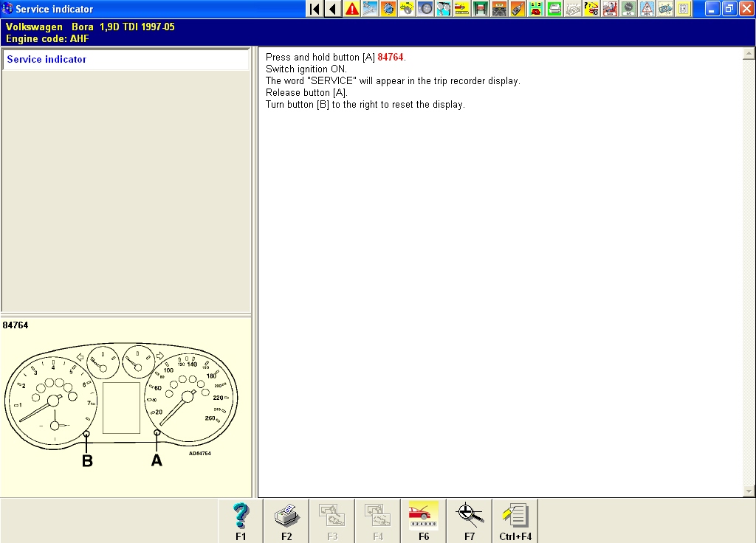The width and height of the screenshot is (756, 543).
Task: Open the SRS airbag toolbar icon
Action: (x=610, y=9)
